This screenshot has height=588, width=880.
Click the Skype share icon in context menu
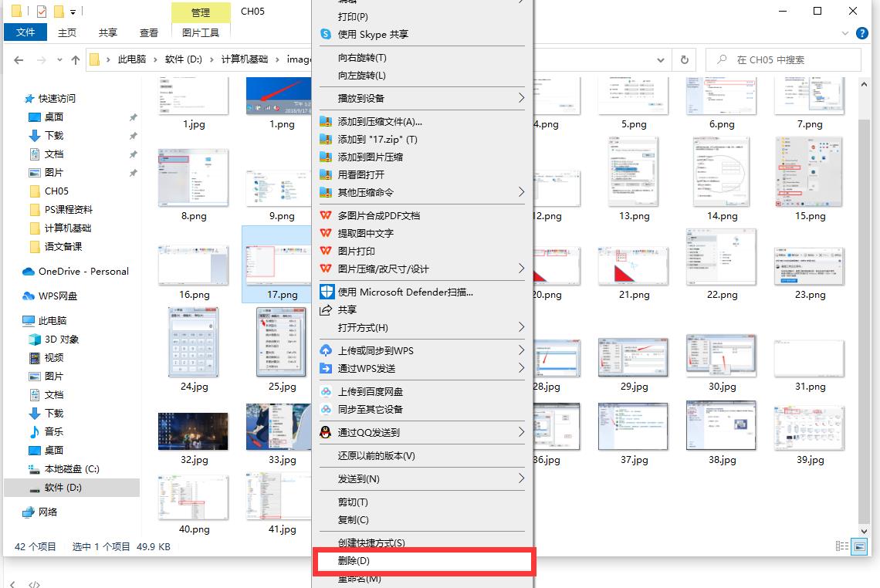click(326, 35)
